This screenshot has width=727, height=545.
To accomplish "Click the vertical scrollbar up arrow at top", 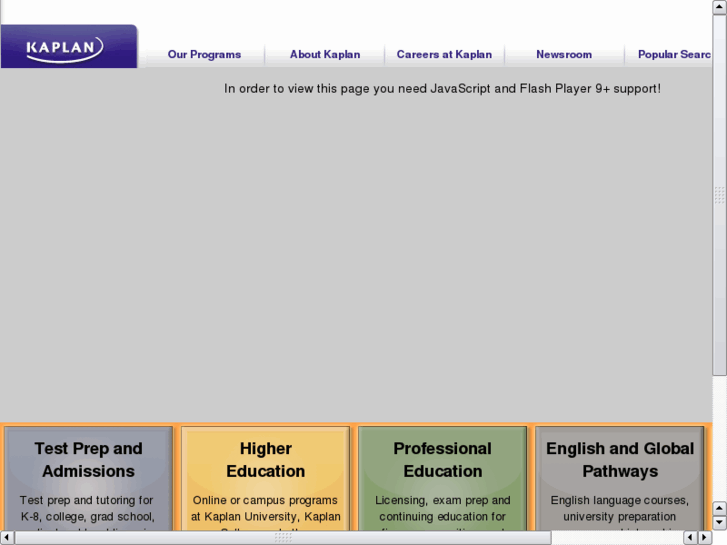I will pos(719,7).
